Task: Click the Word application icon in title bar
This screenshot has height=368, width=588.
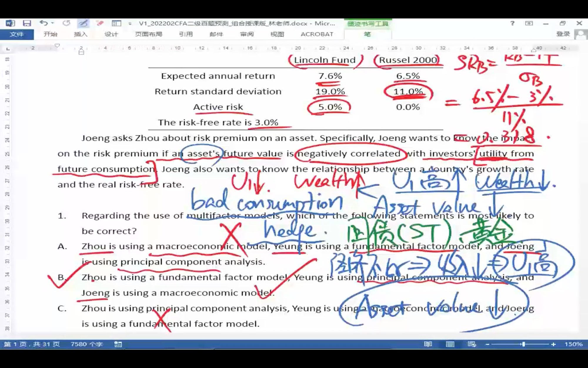Action: [x=10, y=23]
